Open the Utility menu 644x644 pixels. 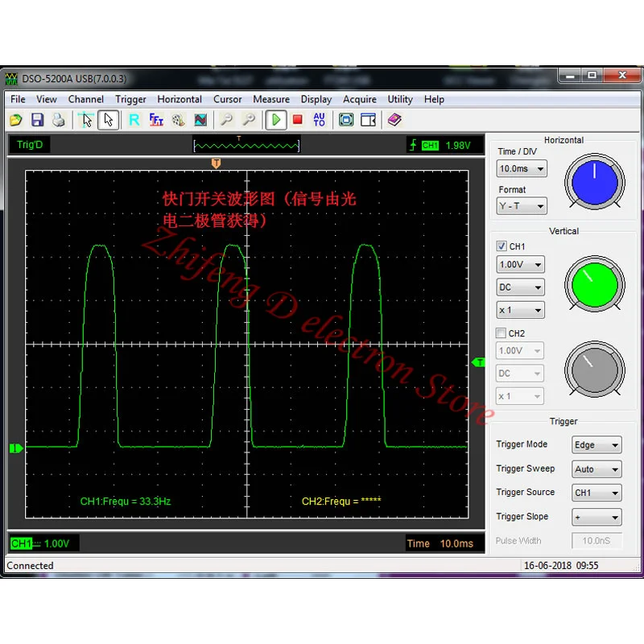(x=400, y=99)
